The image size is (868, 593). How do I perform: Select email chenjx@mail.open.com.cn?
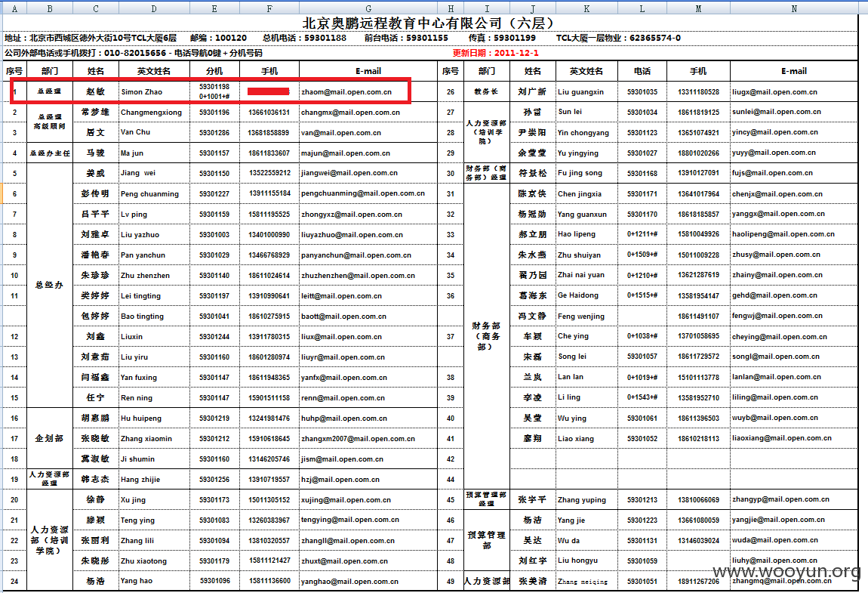pos(777,194)
